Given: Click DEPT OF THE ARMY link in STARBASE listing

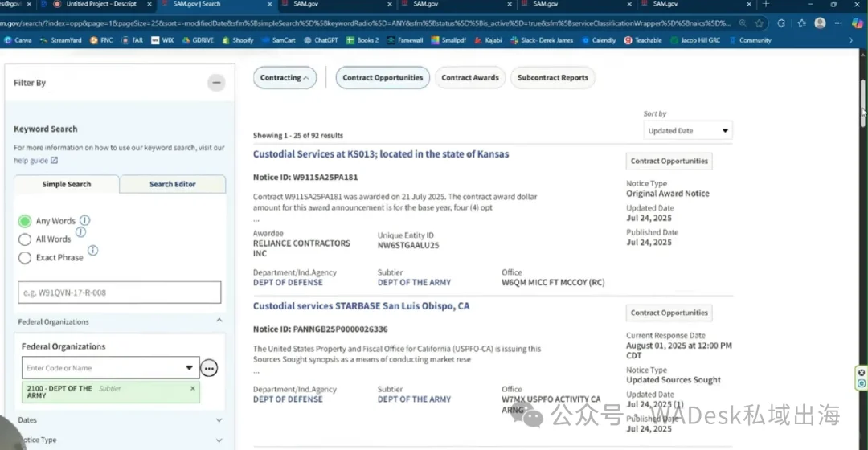Looking at the screenshot, I should (x=414, y=399).
